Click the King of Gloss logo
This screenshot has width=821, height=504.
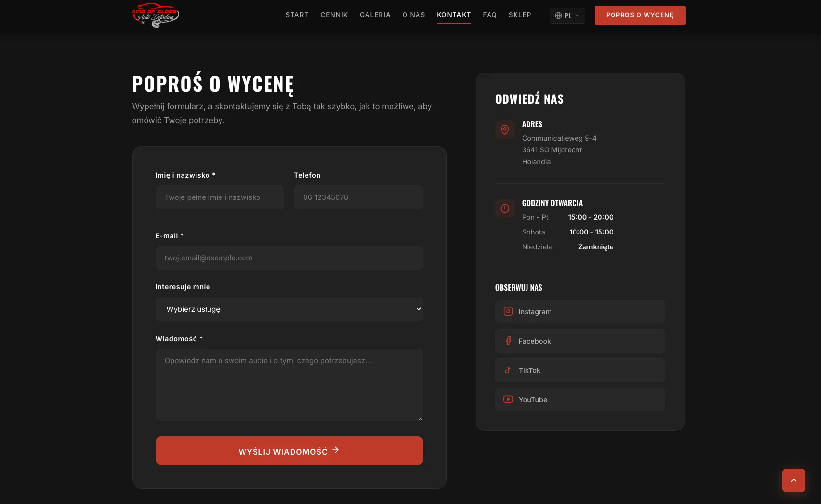coord(155,15)
